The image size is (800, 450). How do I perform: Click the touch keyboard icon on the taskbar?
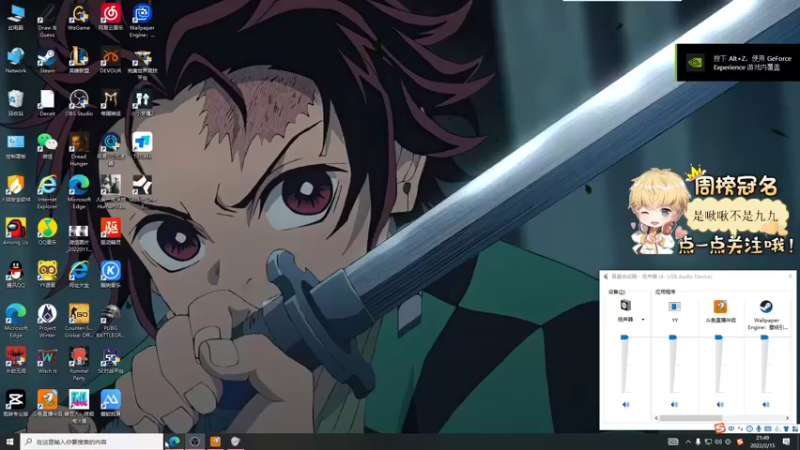[673, 442]
